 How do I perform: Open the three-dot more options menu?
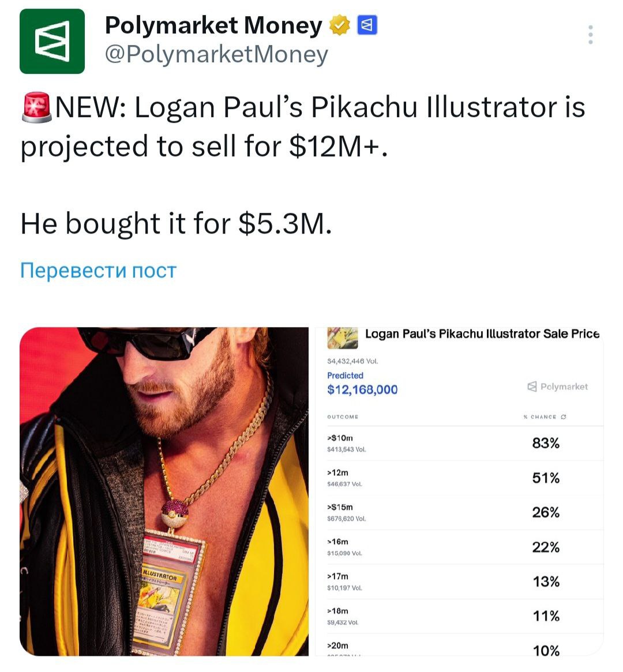[x=590, y=35]
